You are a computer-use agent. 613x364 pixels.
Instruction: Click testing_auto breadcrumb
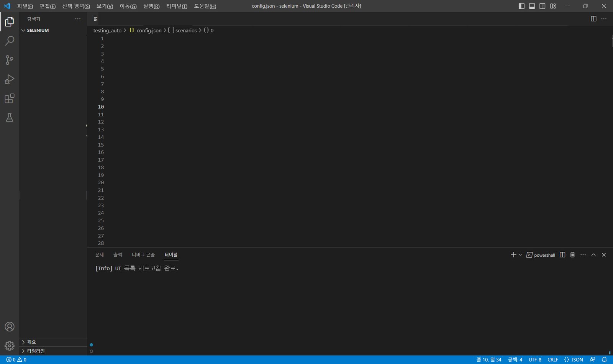pos(107,30)
